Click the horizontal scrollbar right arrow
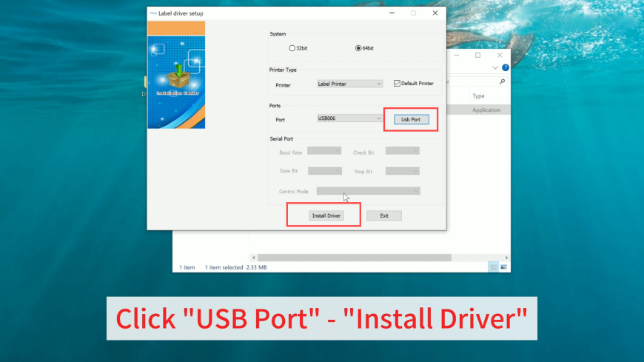 (x=506, y=258)
